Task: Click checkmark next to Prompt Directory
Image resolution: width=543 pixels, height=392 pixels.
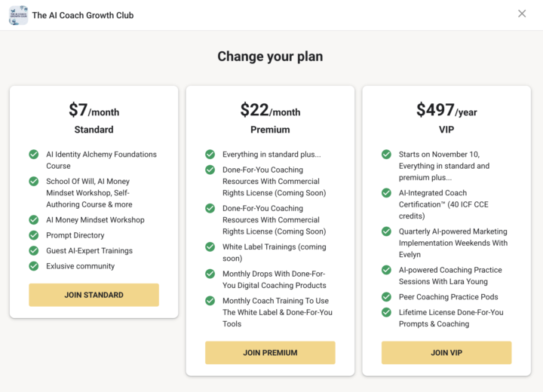Action: (x=34, y=235)
